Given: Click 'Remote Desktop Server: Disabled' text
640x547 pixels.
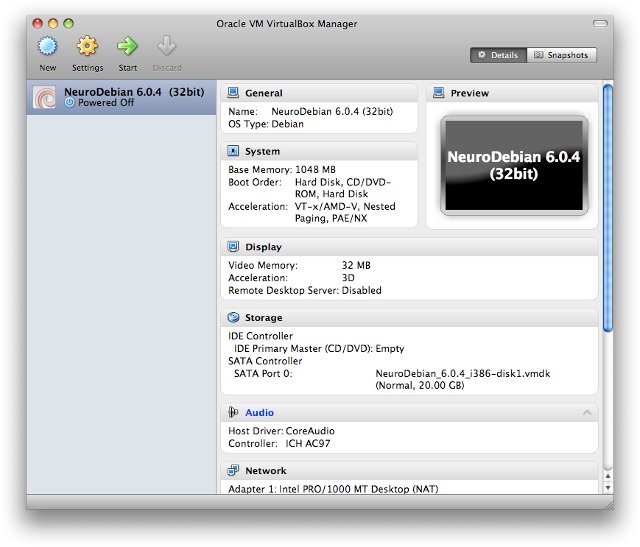Looking at the screenshot, I should click(305, 290).
